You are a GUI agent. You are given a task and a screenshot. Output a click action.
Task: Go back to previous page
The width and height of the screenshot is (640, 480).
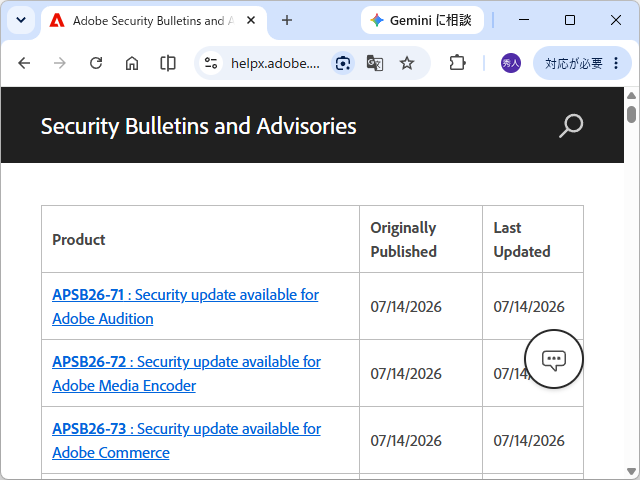(24, 63)
